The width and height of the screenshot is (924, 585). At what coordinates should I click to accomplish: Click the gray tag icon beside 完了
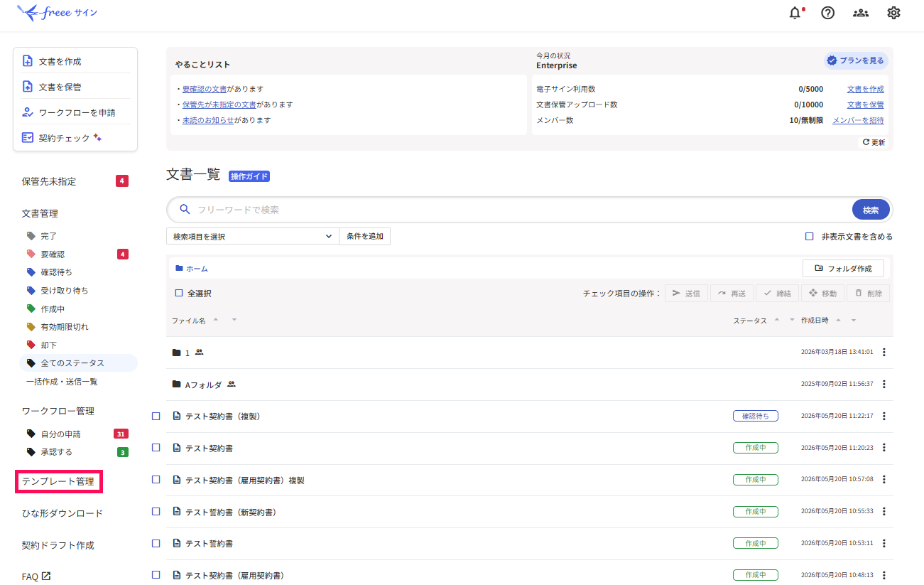click(31, 236)
